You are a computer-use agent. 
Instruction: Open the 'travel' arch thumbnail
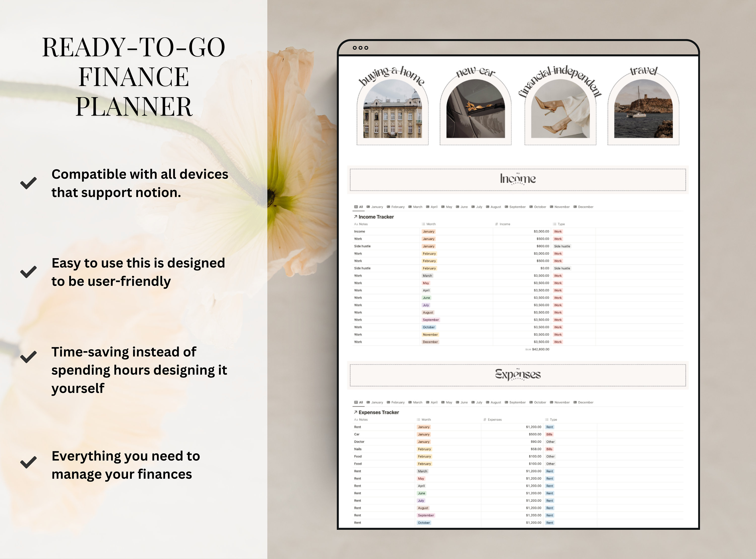click(643, 106)
